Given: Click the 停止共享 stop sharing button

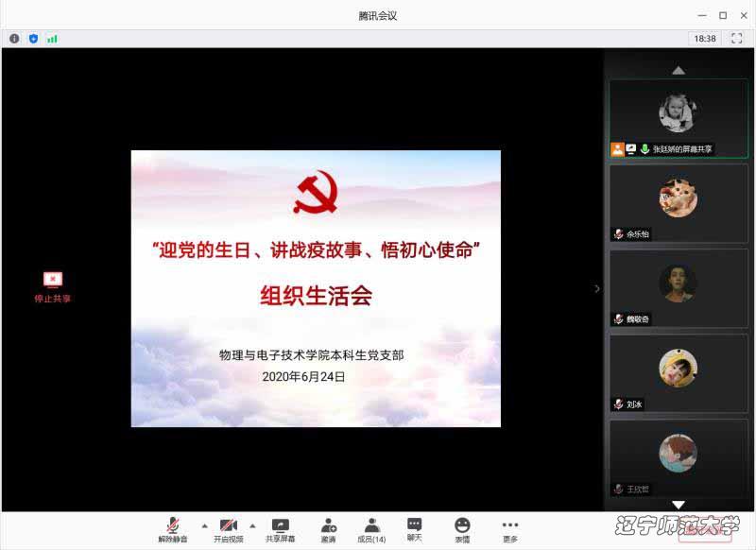Looking at the screenshot, I should (x=53, y=285).
